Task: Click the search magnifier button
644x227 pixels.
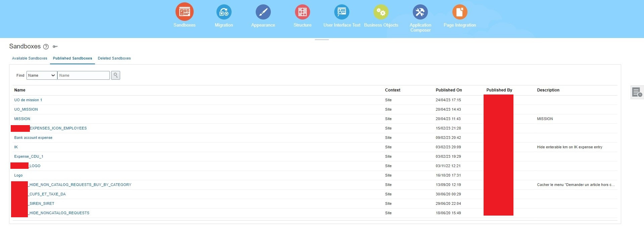Action: pyautogui.click(x=115, y=75)
